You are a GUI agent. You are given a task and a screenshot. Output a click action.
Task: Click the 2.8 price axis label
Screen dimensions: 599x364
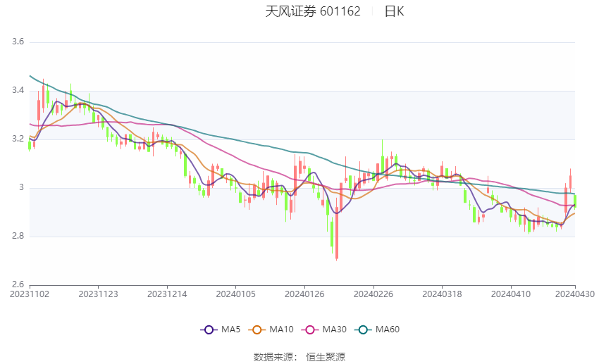point(18,237)
